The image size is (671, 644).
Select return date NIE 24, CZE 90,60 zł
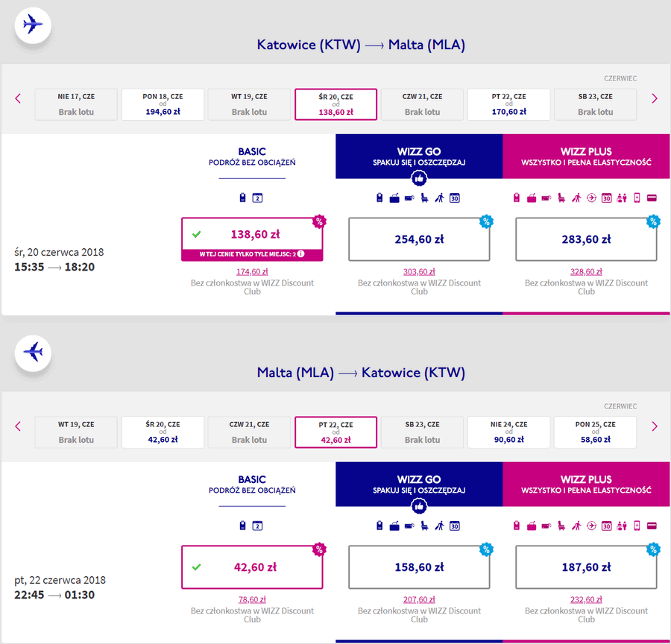point(508,432)
